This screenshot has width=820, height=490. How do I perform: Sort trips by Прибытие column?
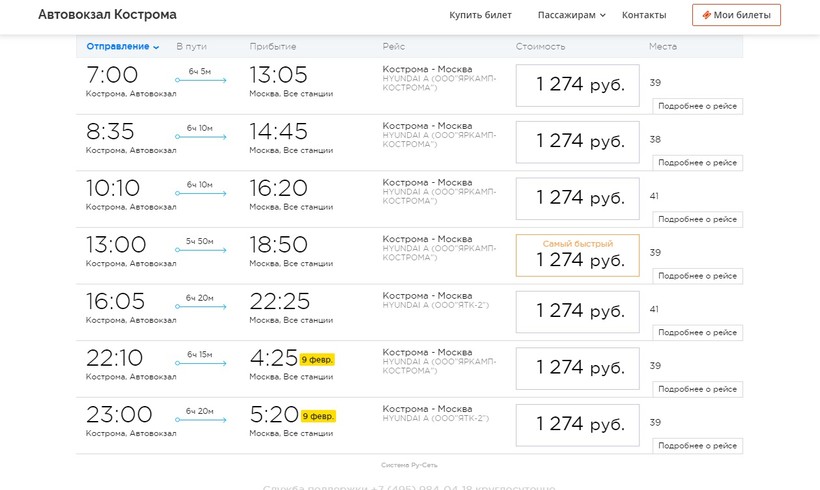click(x=272, y=47)
